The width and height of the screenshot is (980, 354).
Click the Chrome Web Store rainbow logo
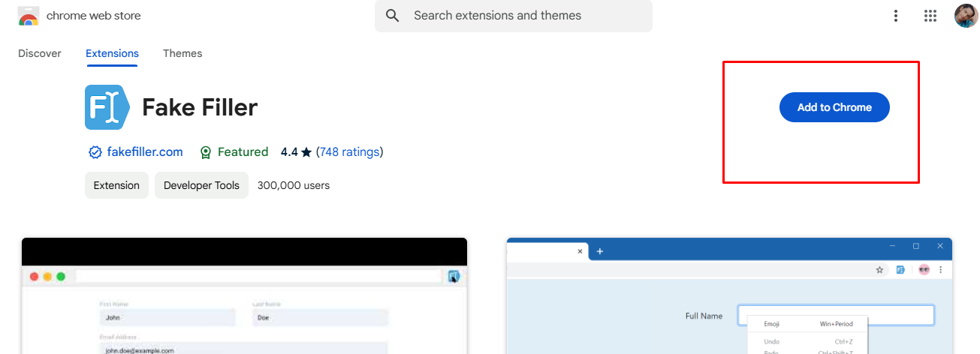(29, 16)
